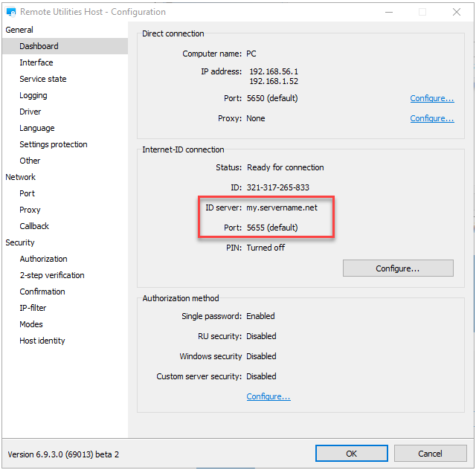Close the Configuration window
Screen dimensions: 476x470
pyautogui.click(x=457, y=12)
